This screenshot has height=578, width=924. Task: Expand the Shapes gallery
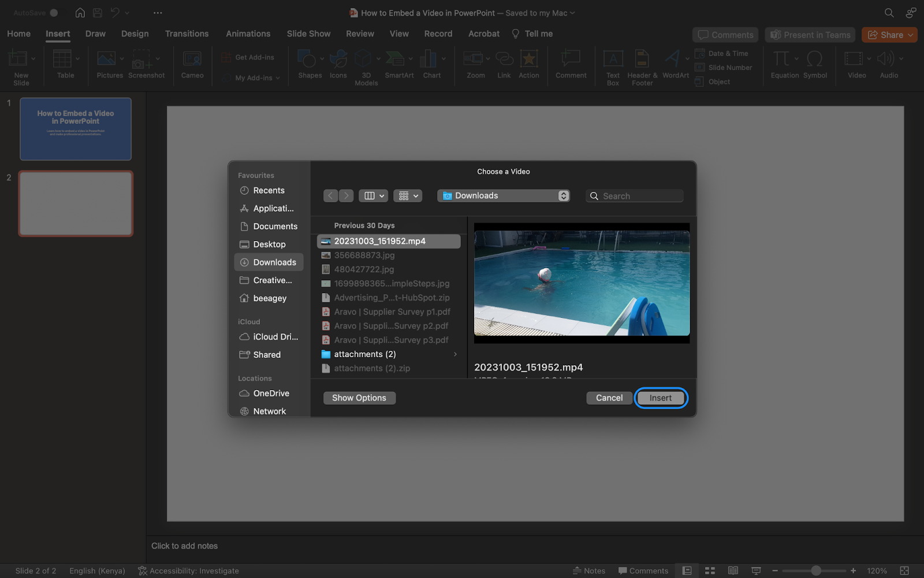pos(322,59)
